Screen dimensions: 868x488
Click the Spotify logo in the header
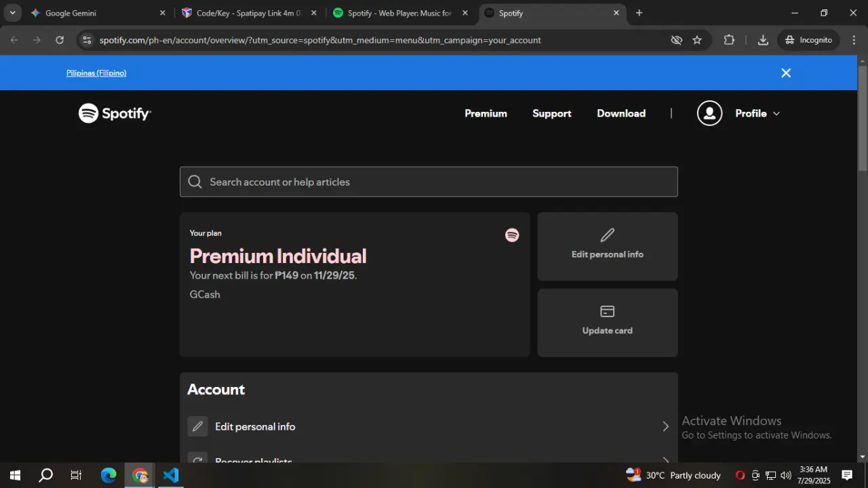tap(115, 113)
